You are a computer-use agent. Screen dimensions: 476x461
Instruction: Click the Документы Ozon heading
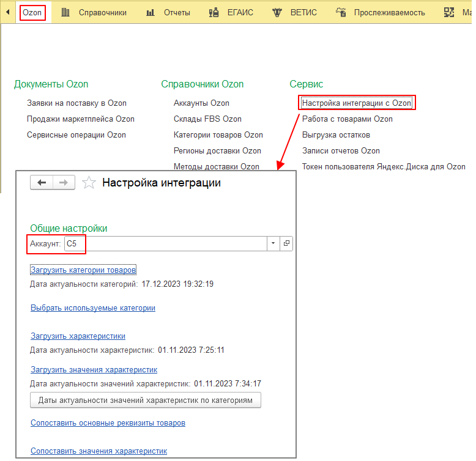[51, 84]
